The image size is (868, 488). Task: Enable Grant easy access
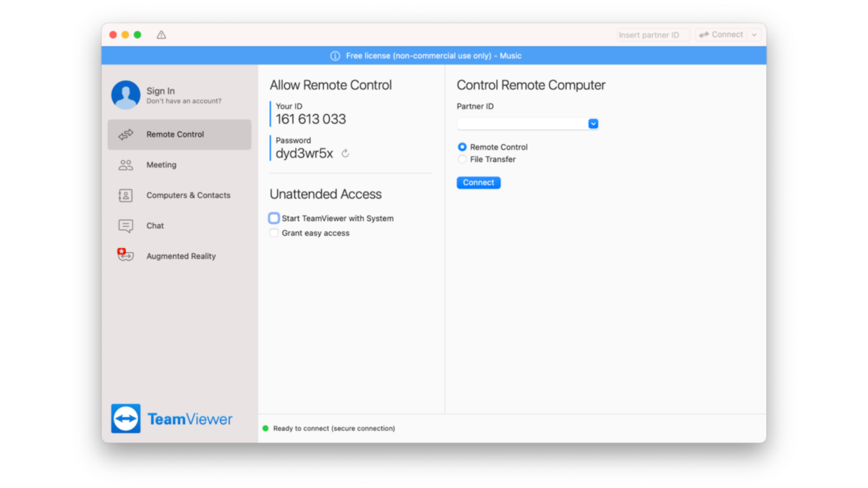(273, 233)
